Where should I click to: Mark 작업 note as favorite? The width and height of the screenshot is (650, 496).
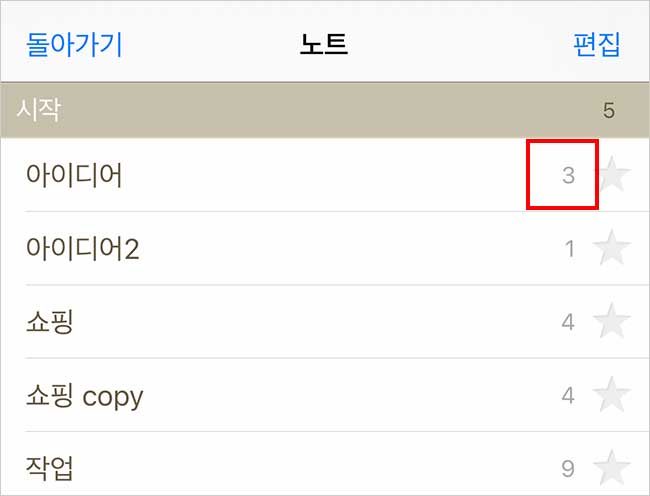[x=612, y=468]
